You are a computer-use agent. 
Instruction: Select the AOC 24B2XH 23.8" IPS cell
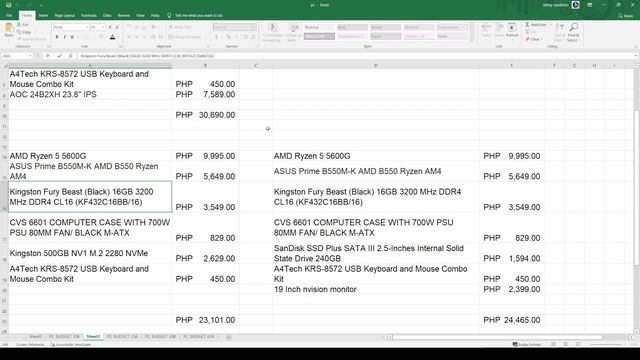(x=90, y=94)
